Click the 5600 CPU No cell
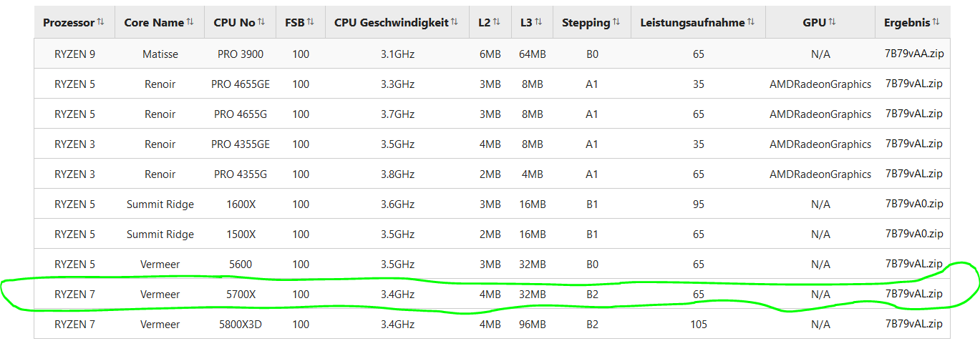This screenshot has width=980, height=351. pyautogui.click(x=241, y=264)
